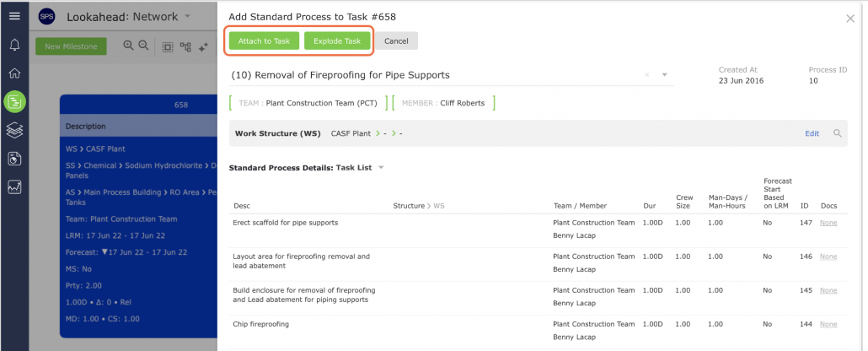Open notifications bell in sidebar
Screen dimensions: 868x351
click(x=14, y=45)
